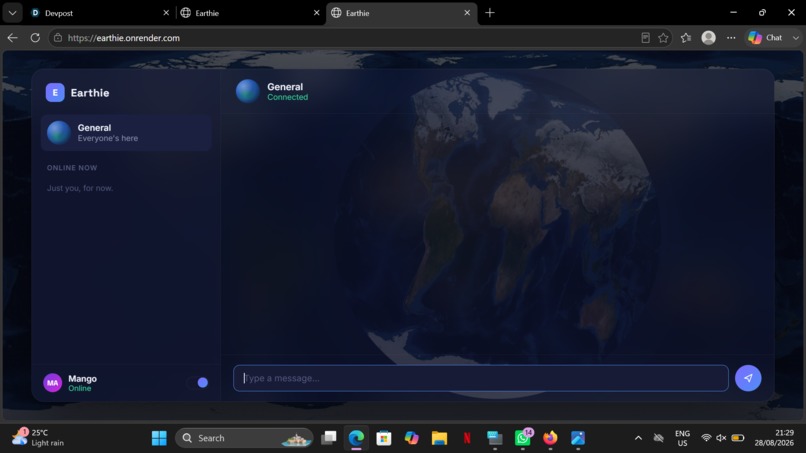
Task: Open the tab search dropdown arrow
Action: [x=12, y=13]
